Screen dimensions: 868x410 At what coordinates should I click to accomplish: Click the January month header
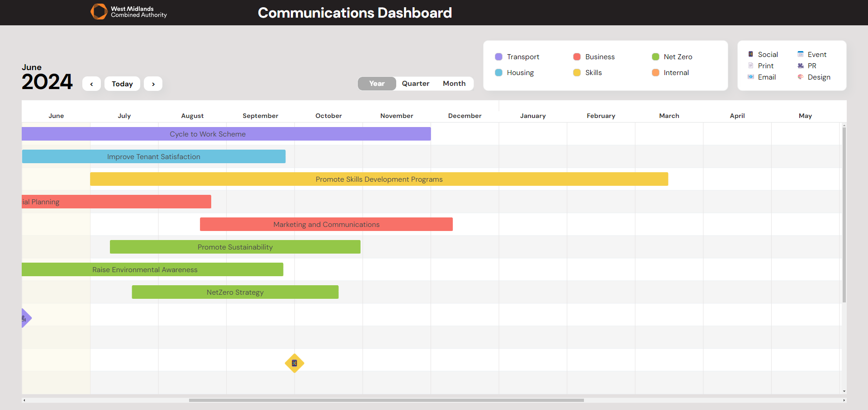(x=533, y=116)
